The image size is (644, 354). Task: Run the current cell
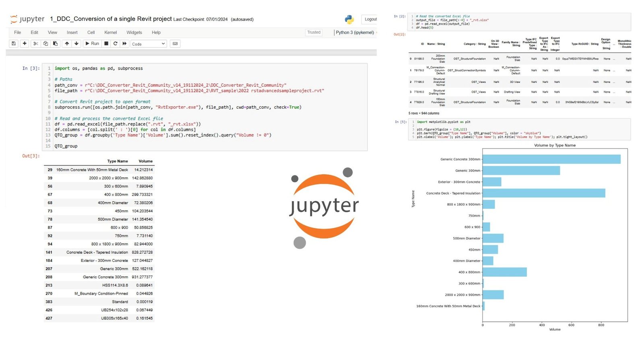(92, 43)
